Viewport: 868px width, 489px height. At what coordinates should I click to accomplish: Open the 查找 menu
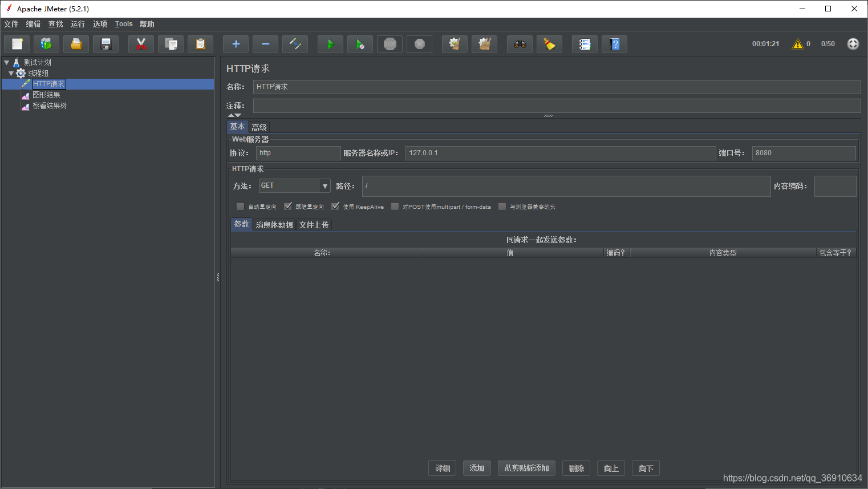(x=55, y=24)
